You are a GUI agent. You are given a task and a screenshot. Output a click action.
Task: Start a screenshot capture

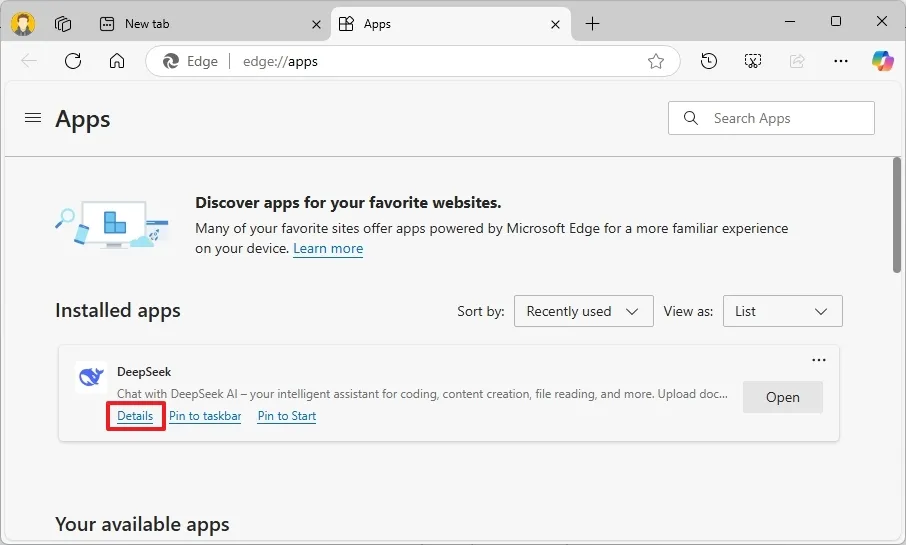[752, 61]
